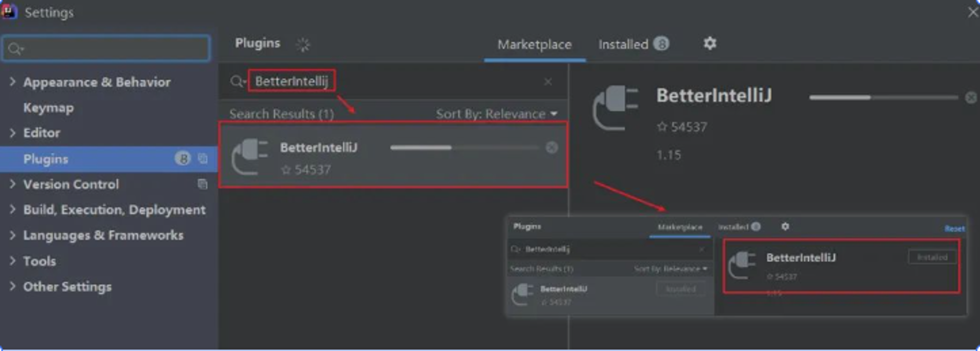Click the magnifier icon in the sidebar settings search
Screen dimensions: 980x351
pos(15,49)
